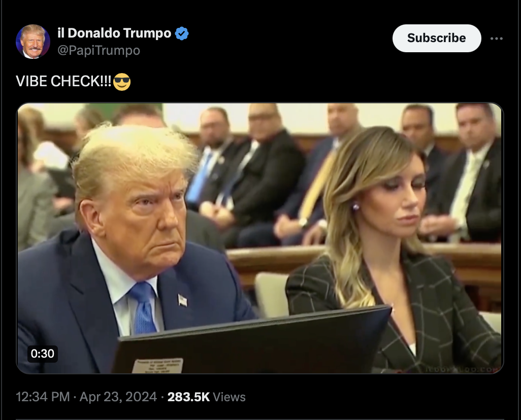The height and width of the screenshot is (420, 521).
Task: Click the black laptop lid in video
Action: coord(252,342)
